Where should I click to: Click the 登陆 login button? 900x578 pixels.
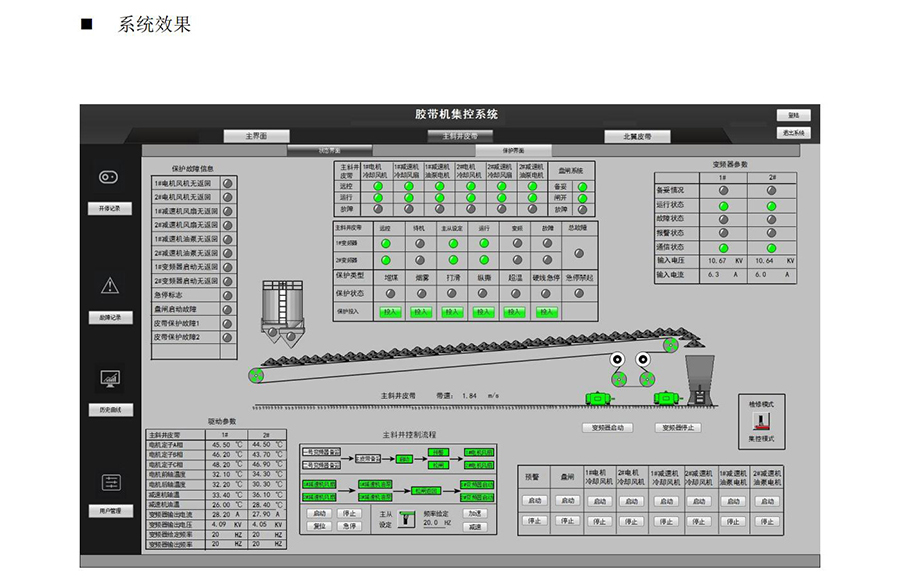tap(793, 115)
